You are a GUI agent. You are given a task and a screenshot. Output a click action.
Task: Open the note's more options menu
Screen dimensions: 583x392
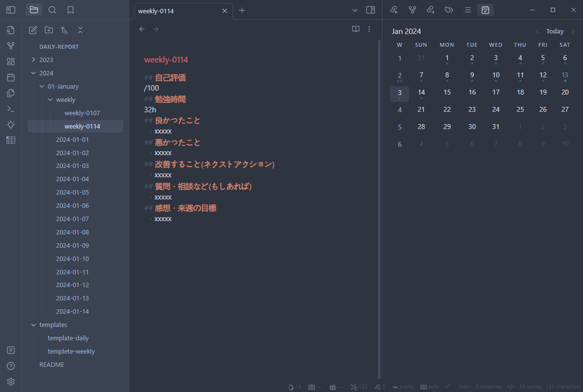click(369, 29)
